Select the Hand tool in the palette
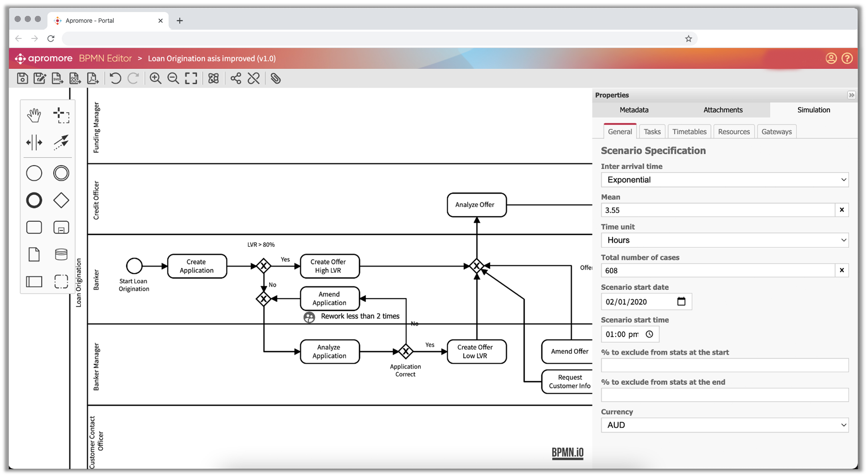This screenshot has width=868, height=476. tap(34, 114)
